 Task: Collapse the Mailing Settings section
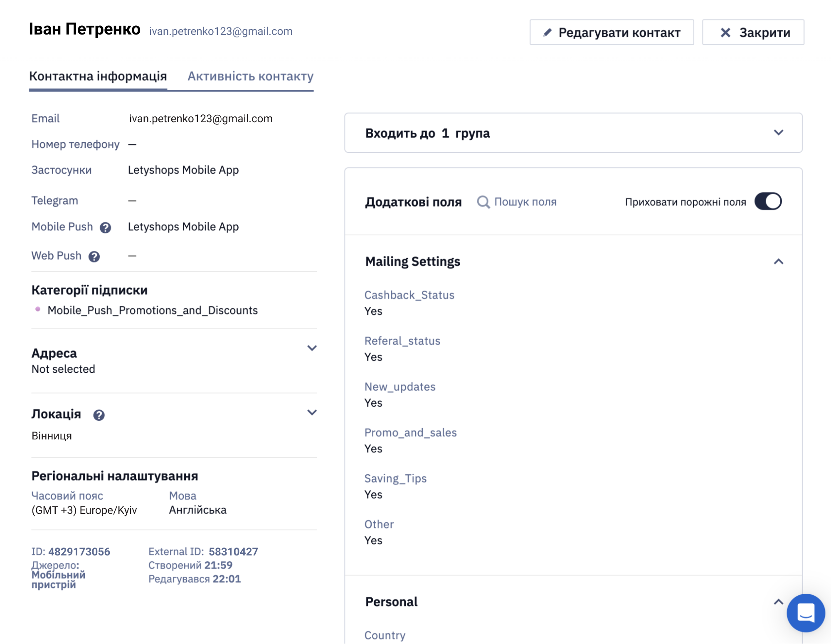click(x=778, y=262)
